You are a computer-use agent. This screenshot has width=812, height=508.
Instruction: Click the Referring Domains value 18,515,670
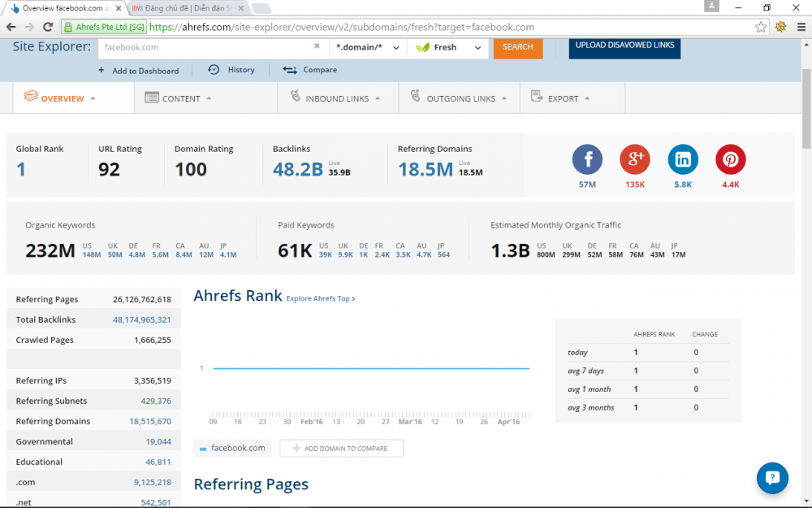pos(150,421)
